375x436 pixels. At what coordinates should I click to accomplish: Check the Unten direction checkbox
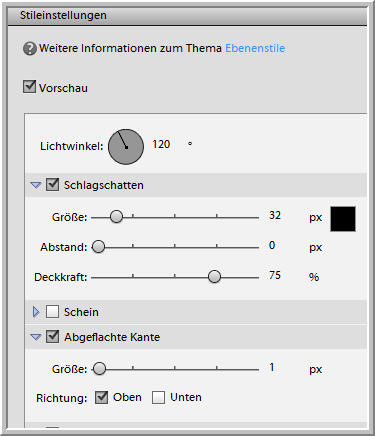point(158,397)
